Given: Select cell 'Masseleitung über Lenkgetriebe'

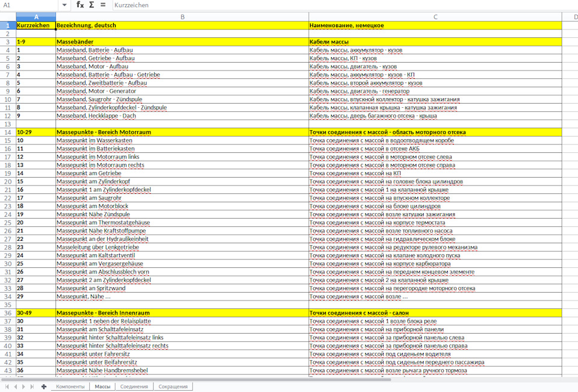Looking at the screenshot, I should (x=182, y=247).
